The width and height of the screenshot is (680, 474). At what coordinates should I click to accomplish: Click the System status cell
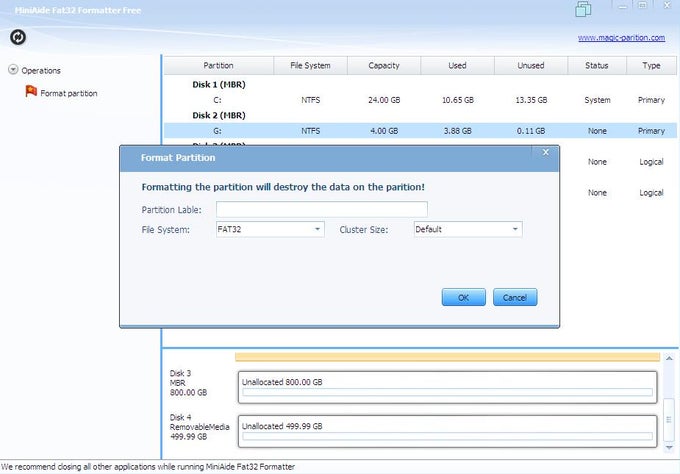pyautogui.click(x=597, y=100)
